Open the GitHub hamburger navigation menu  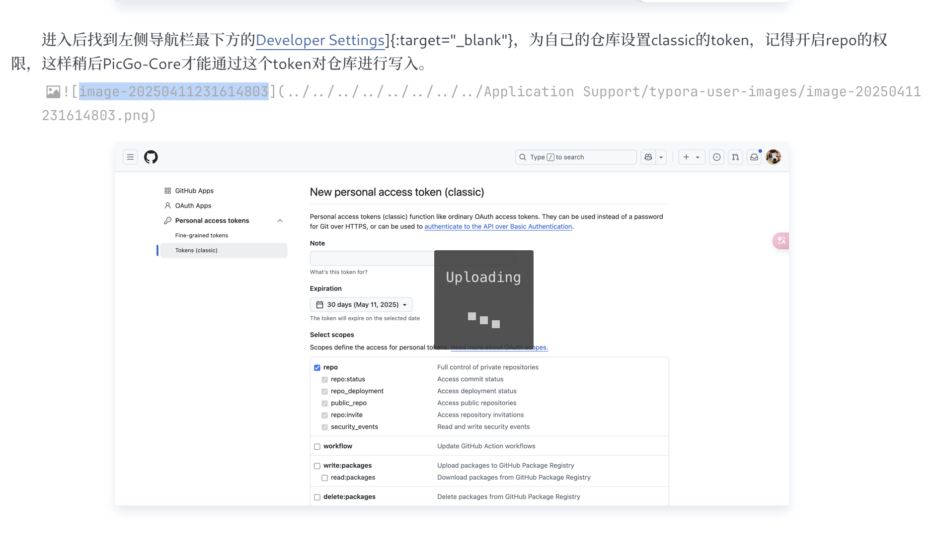pyautogui.click(x=130, y=157)
